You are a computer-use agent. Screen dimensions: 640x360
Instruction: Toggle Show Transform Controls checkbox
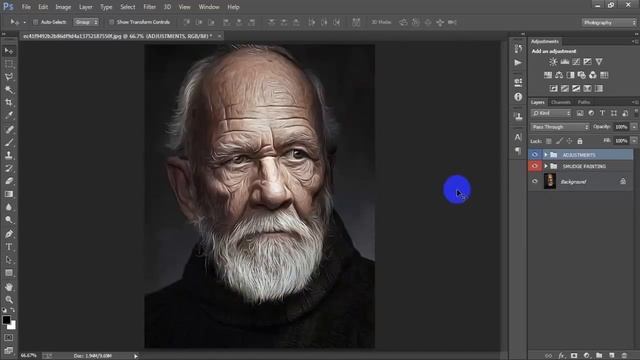111,22
